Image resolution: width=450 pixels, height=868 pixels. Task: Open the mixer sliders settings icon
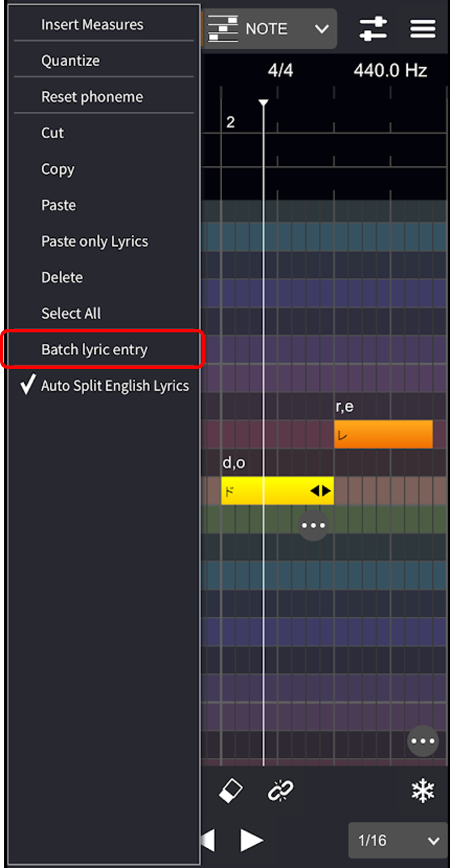tap(373, 28)
